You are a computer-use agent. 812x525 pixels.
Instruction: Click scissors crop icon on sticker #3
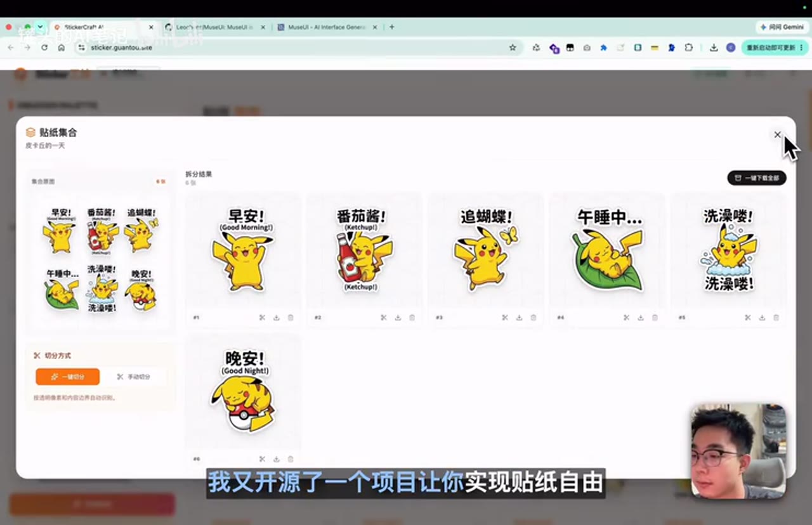[505, 318]
